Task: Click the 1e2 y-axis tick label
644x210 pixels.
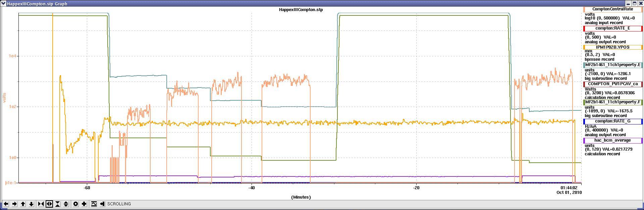Action: pos(13,107)
